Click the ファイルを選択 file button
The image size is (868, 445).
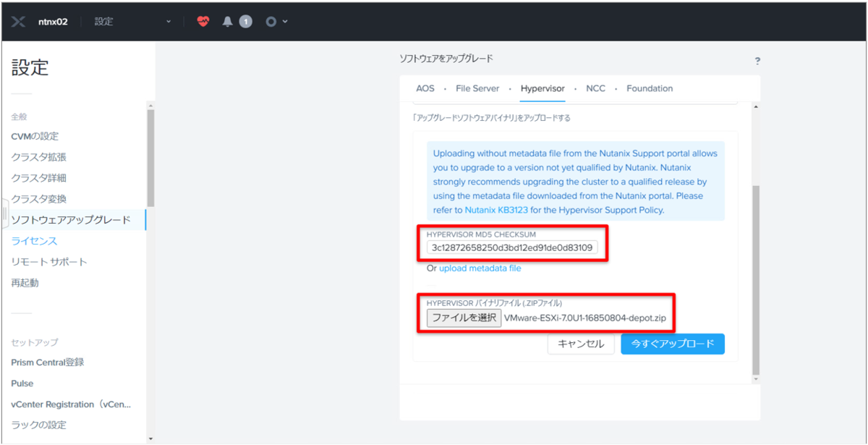[x=464, y=318]
